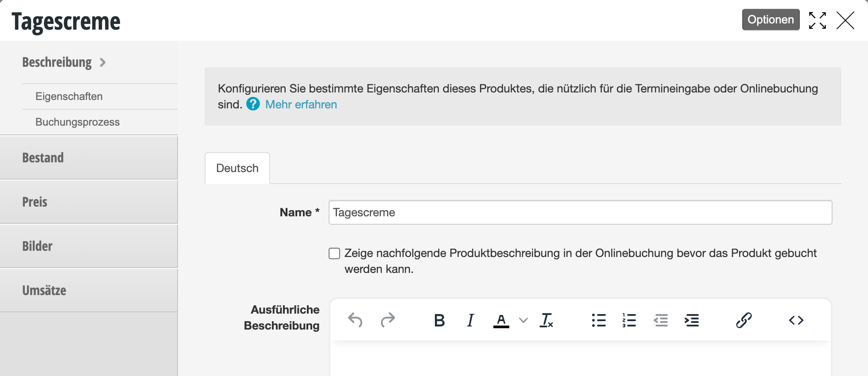Undo the last edit in description editor
The width and height of the screenshot is (868, 376).
pos(355,320)
